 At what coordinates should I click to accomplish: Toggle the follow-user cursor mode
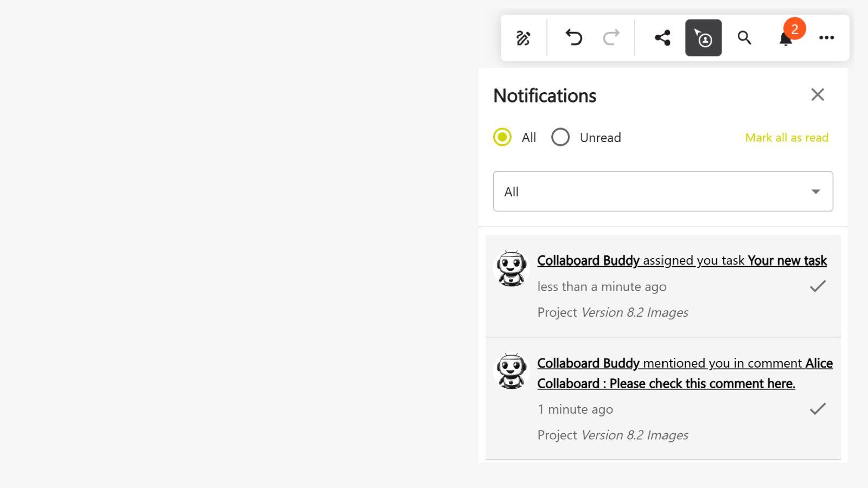tap(703, 38)
